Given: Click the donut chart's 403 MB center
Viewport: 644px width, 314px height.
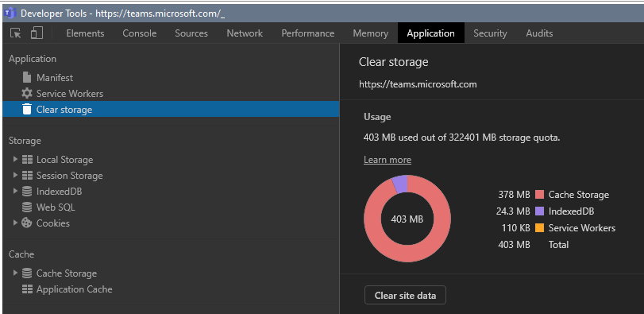Looking at the screenshot, I should pos(407,219).
